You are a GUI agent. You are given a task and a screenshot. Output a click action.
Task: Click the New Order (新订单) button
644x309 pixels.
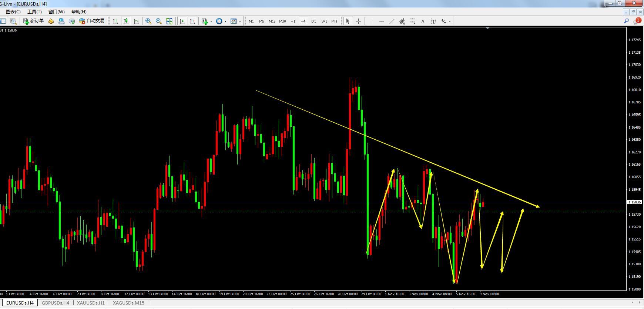pos(34,21)
